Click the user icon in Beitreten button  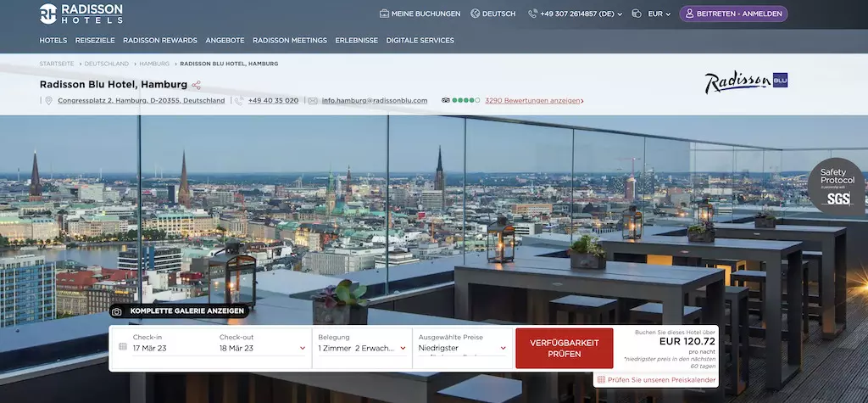click(x=689, y=14)
